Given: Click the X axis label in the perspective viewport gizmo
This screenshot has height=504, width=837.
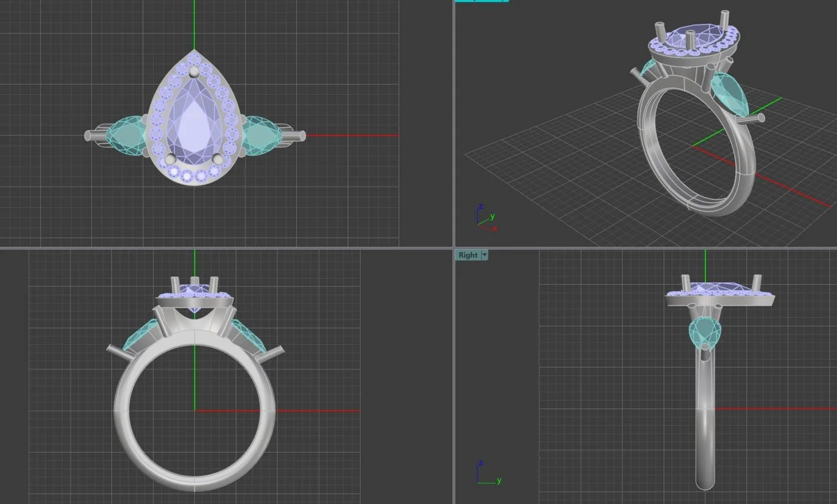Looking at the screenshot, I should coord(495,227).
